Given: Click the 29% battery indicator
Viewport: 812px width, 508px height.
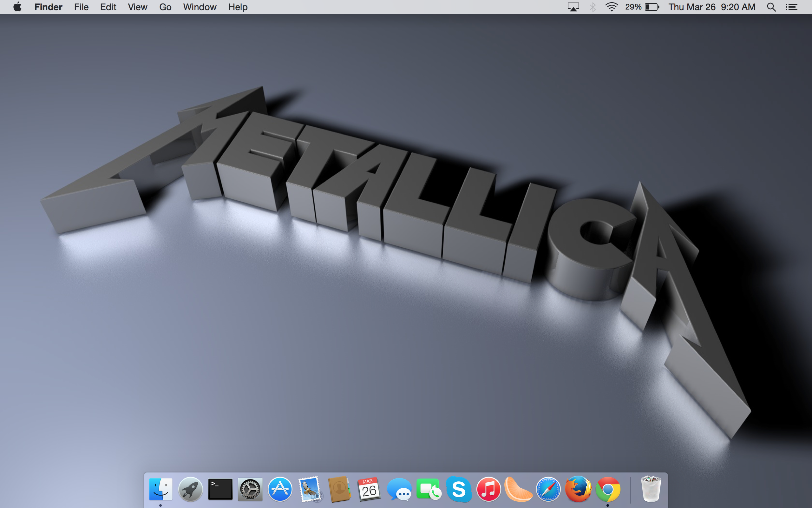Looking at the screenshot, I should coord(642,7).
